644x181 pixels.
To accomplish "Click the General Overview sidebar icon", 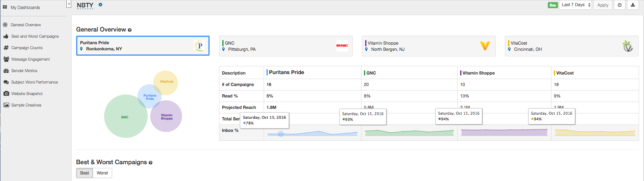I will 5,25.
